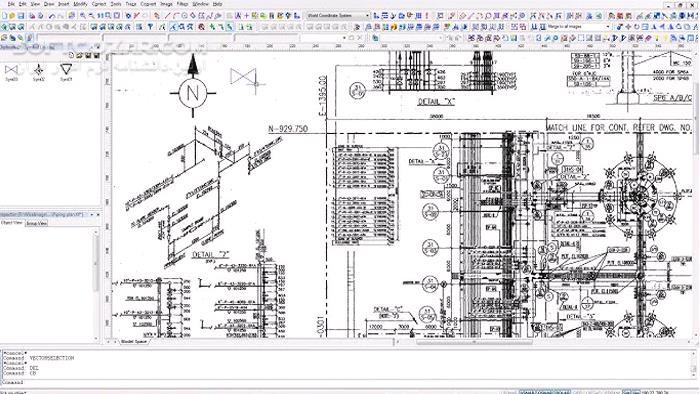Close the Inspector panel
The height and width of the screenshot is (394, 700).
click(98, 215)
